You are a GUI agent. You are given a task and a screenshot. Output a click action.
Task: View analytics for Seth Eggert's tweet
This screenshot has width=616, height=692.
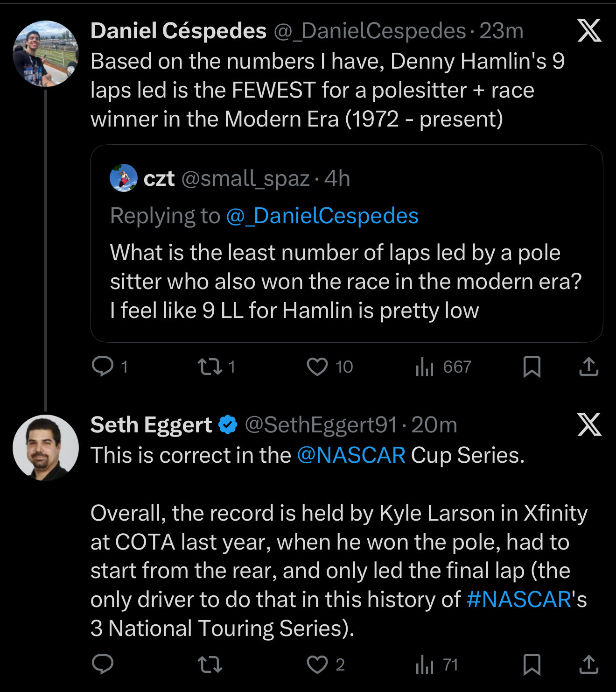coord(425,664)
